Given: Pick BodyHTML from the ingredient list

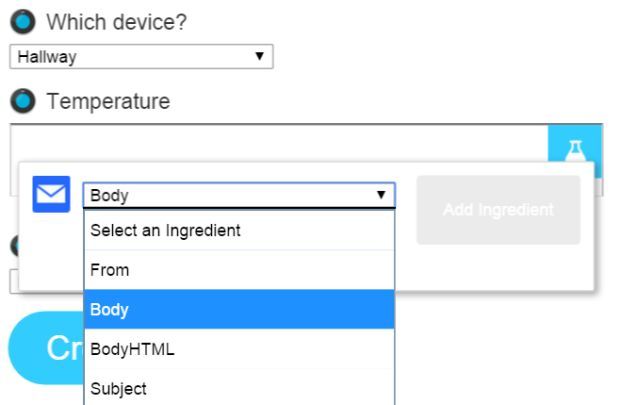Looking at the screenshot, I should point(238,349).
